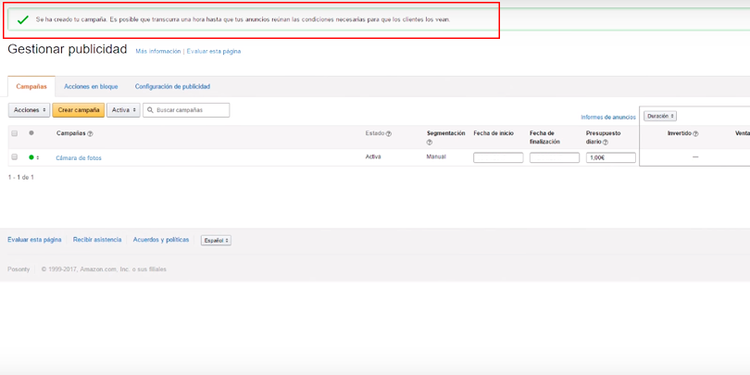Click the Campañas column header

[x=71, y=133]
